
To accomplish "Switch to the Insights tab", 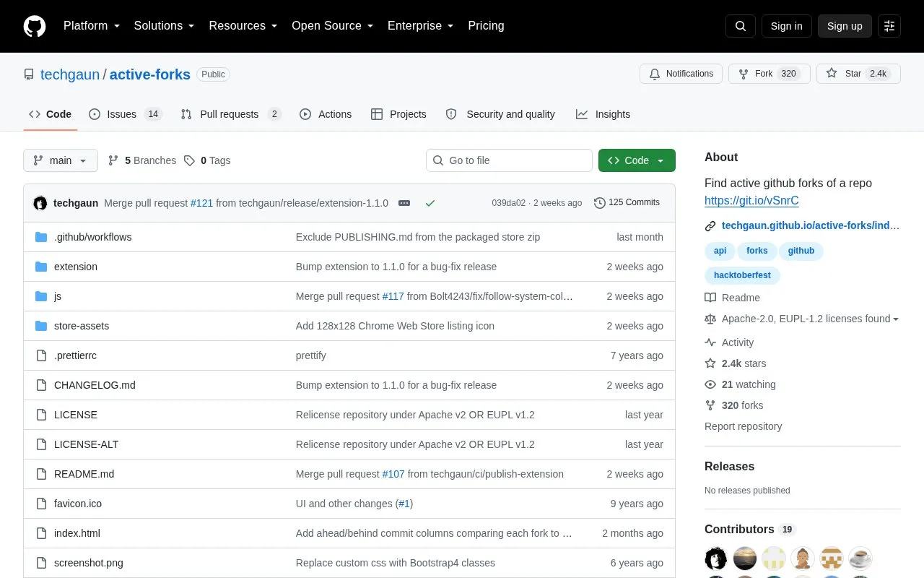I will pos(603,114).
